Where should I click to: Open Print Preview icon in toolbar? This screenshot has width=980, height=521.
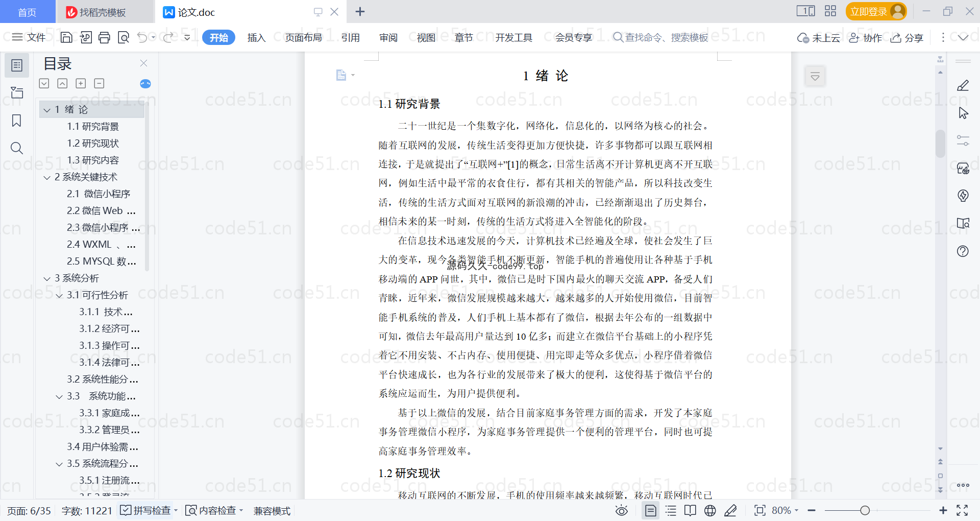(x=124, y=37)
